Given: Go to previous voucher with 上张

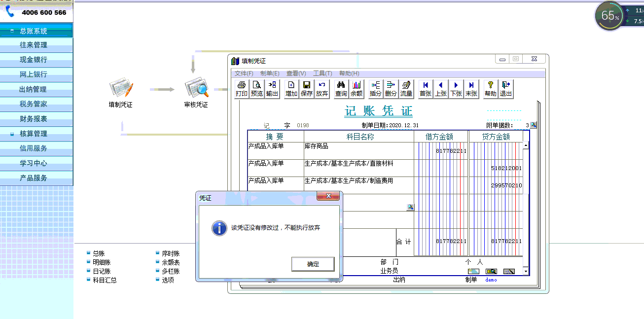Looking at the screenshot, I should pyautogui.click(x=441, y=89).
